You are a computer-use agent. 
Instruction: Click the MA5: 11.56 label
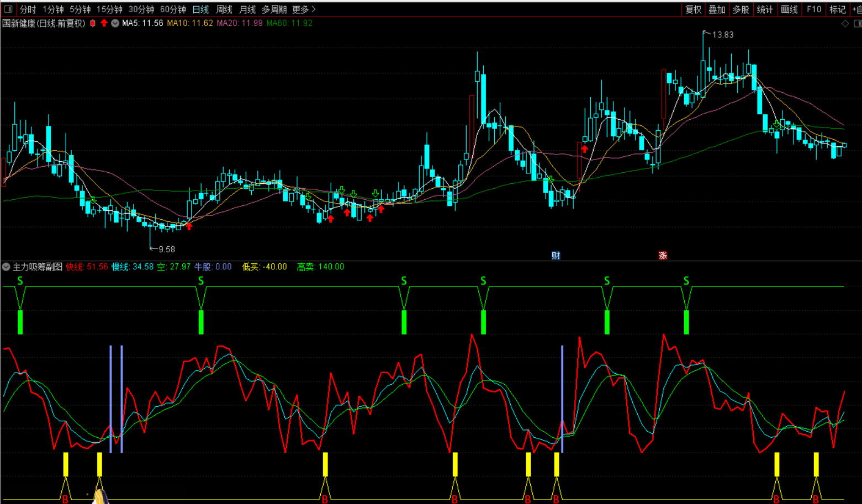click(x=142, y=23)
